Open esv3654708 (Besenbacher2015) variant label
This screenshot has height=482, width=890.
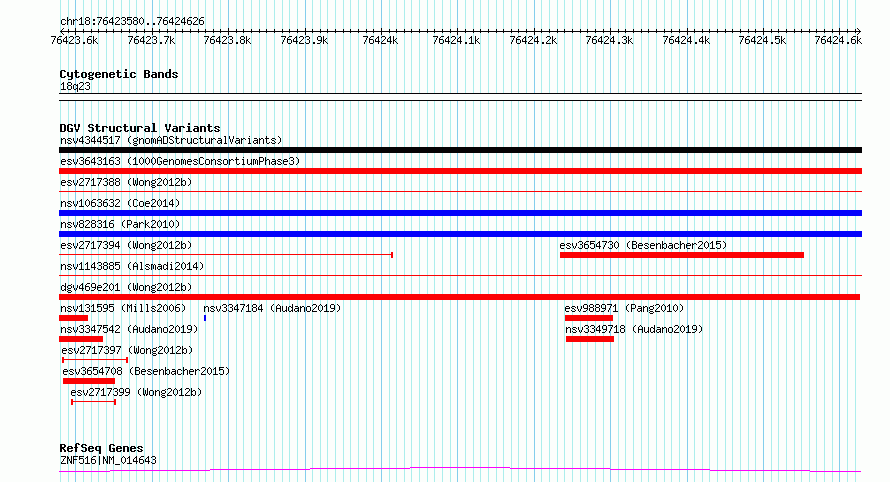coord(146,371)
